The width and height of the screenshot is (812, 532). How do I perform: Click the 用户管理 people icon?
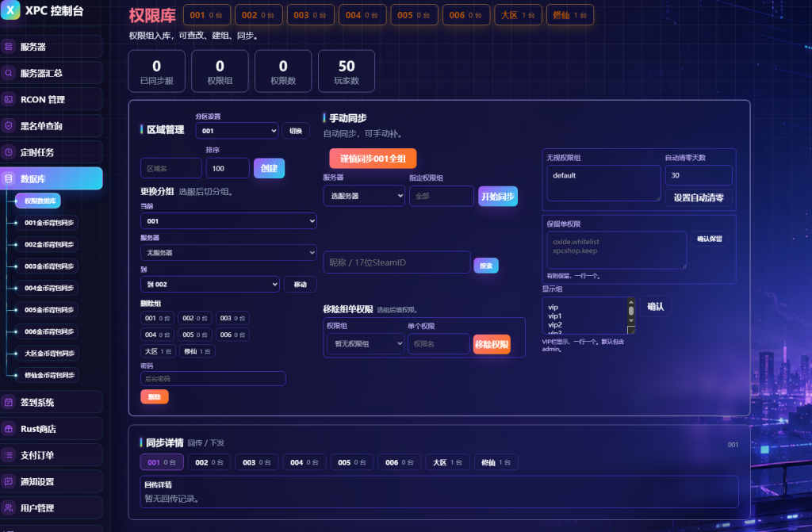click(8, 508)
